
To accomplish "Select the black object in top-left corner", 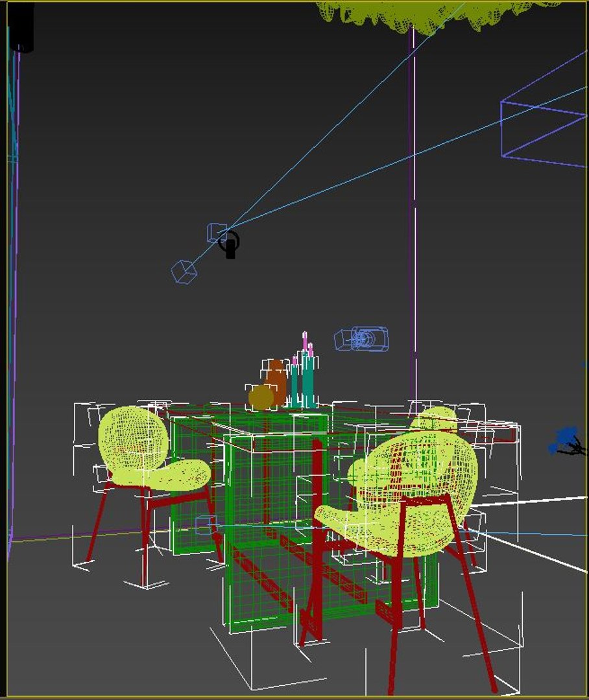I will 21,27.
